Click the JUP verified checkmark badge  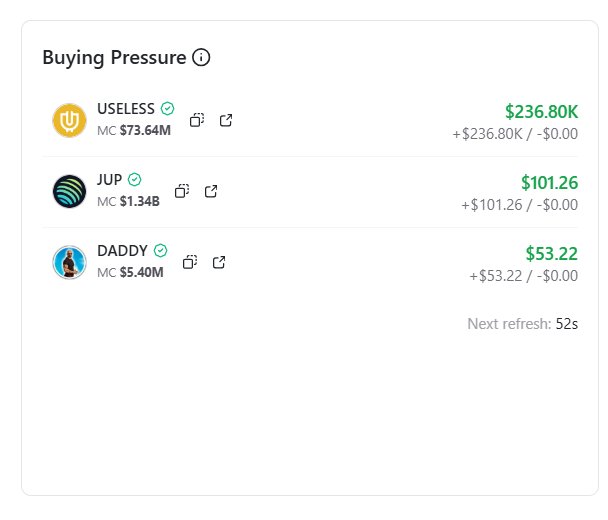tap(135, 179)
